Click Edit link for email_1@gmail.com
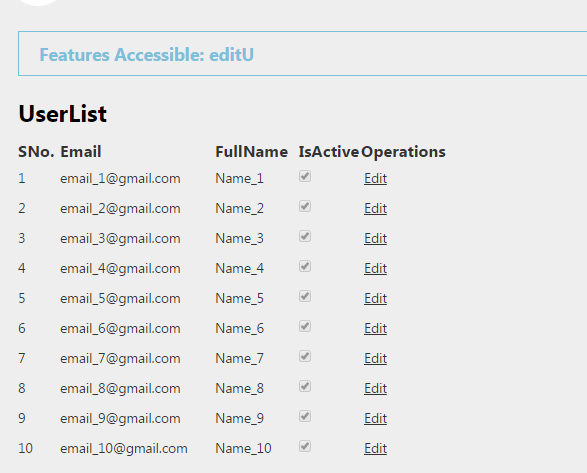587x473 pixels. coord(375,179)
